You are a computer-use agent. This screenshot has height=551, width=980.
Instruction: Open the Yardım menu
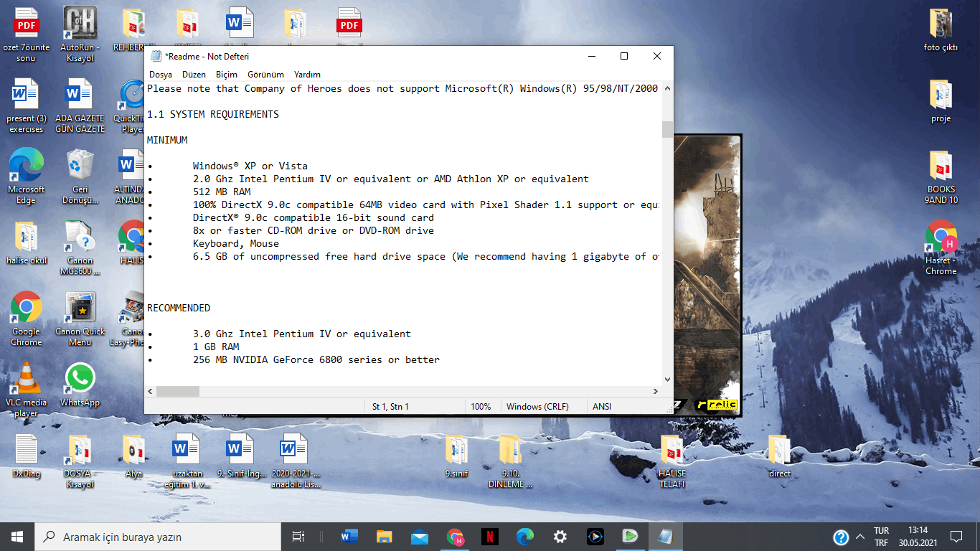[x=307, y=75]
